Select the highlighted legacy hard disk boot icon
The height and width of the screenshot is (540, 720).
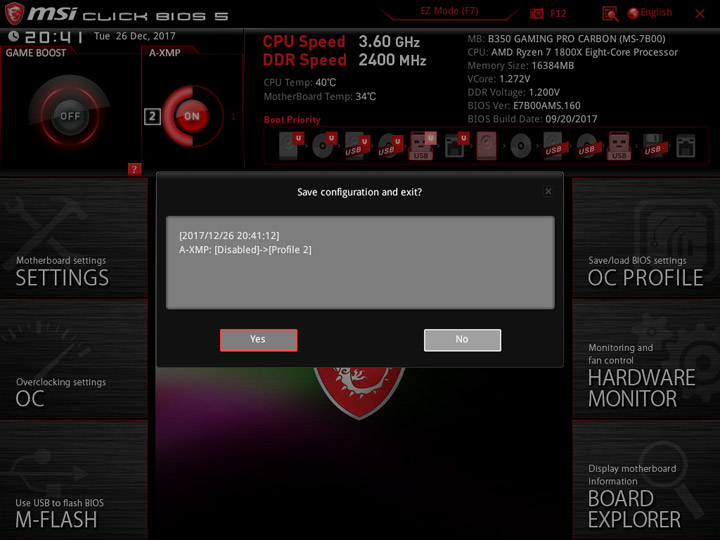[486, 146]
